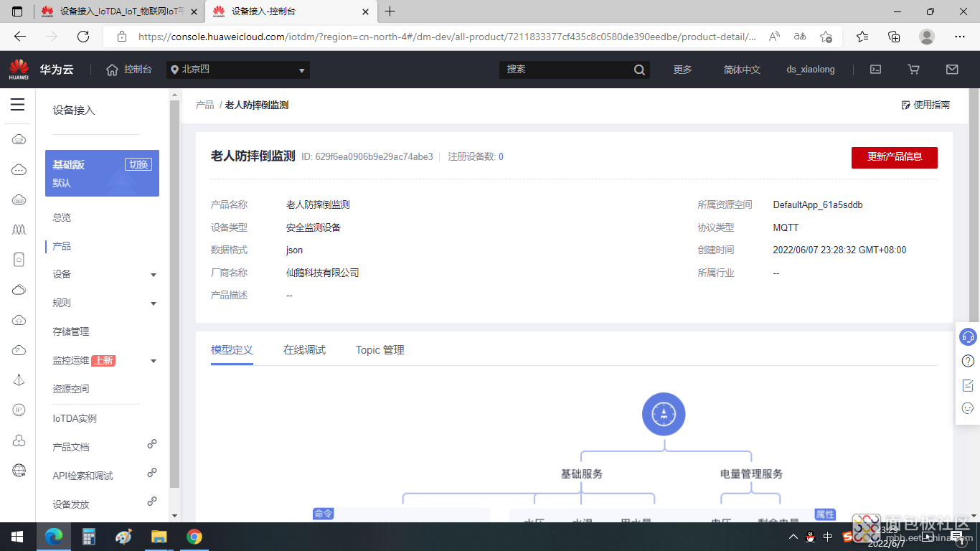Open Windows Start menu
980x551 pixels.
tap(17, 537)
